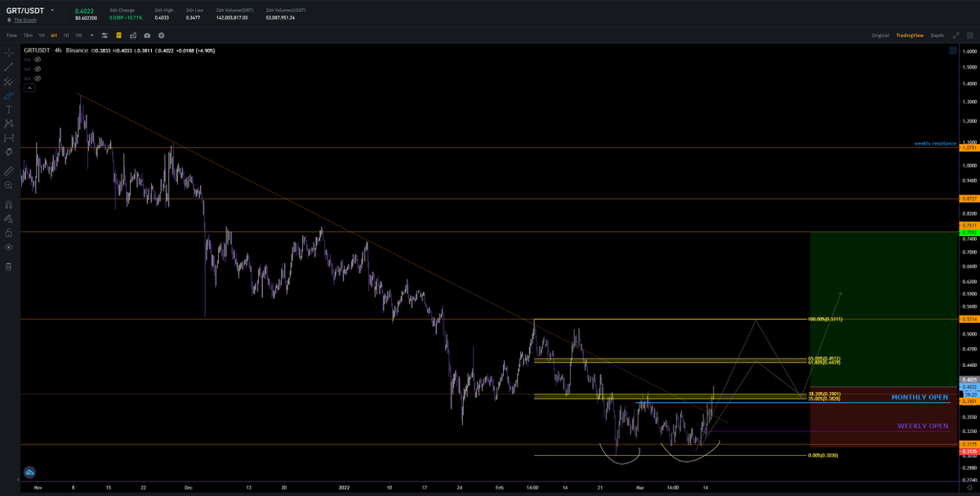Image resolution: width=980 pixels, height=496 pixels.
Task: Click auto-scale icon near price axis
Action: 952,51
